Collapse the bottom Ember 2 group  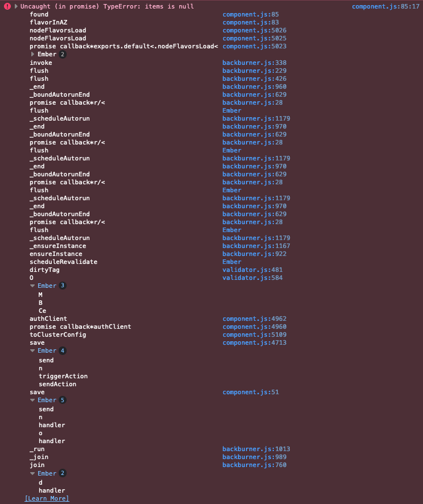(x=33, y=473)
